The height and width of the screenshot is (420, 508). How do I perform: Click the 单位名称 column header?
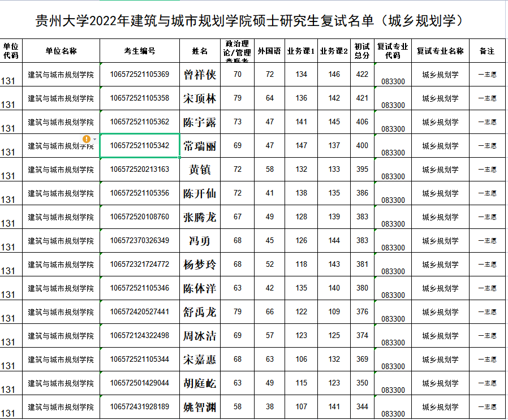pyautogui.click(x=61, y=51)
